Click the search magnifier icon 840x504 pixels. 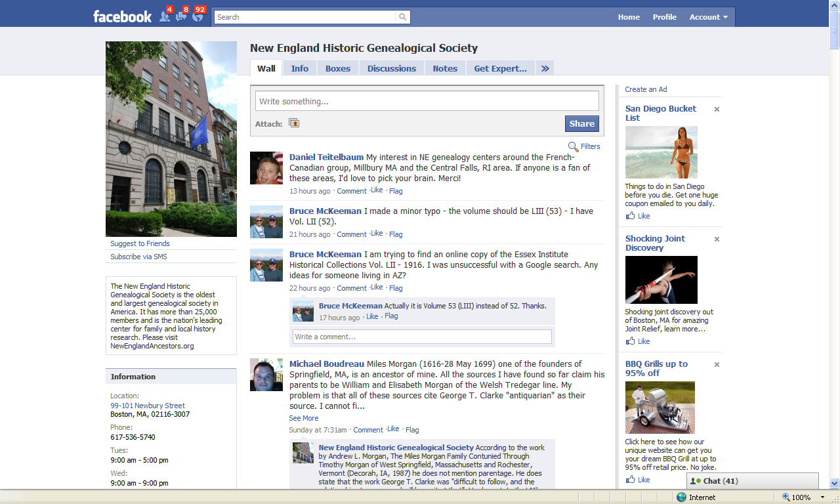coord(401,16)
